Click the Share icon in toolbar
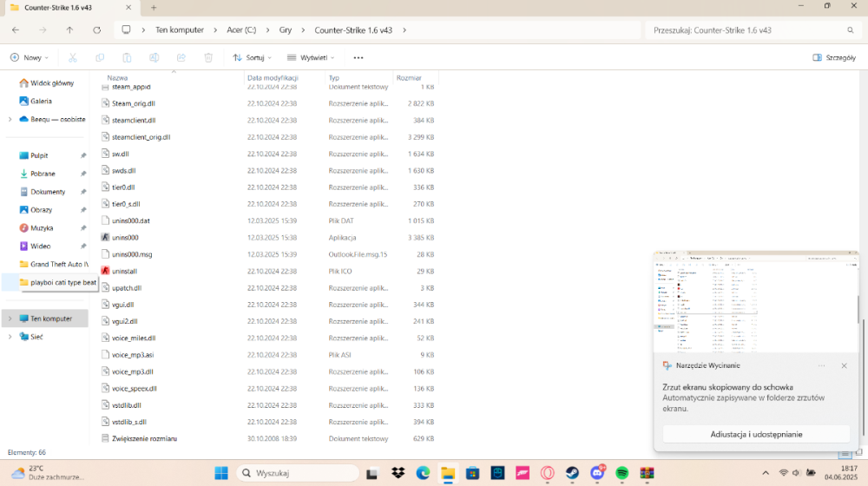The image size is (868, 486). pyautogui.click(x=181, y=57)
